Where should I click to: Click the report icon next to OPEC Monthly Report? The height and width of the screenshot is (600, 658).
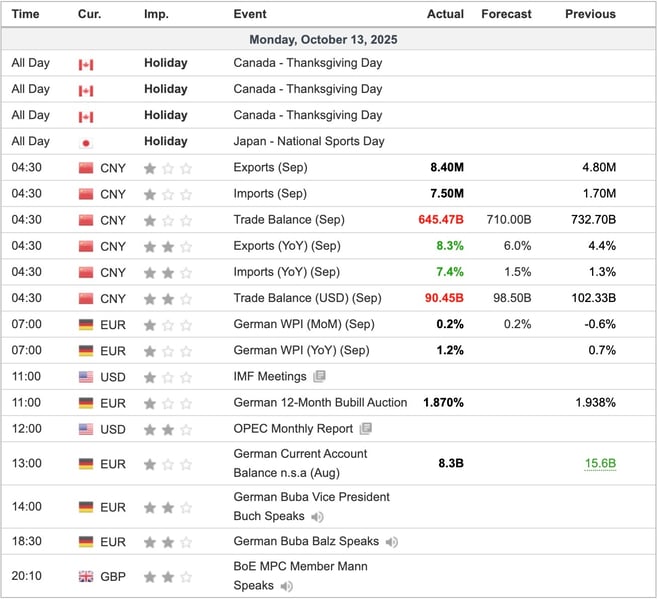(x=366, y=429)
